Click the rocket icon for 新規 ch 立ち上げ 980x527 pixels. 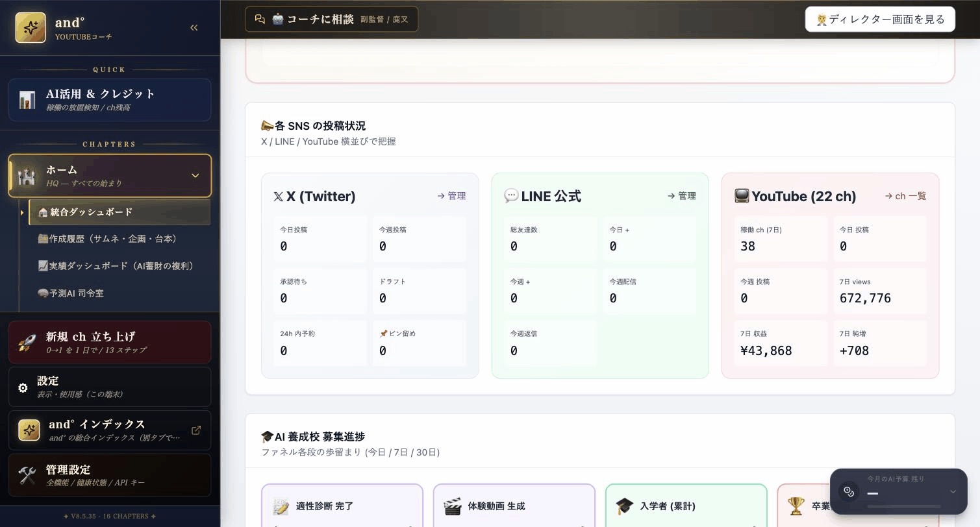click(27, 342)
